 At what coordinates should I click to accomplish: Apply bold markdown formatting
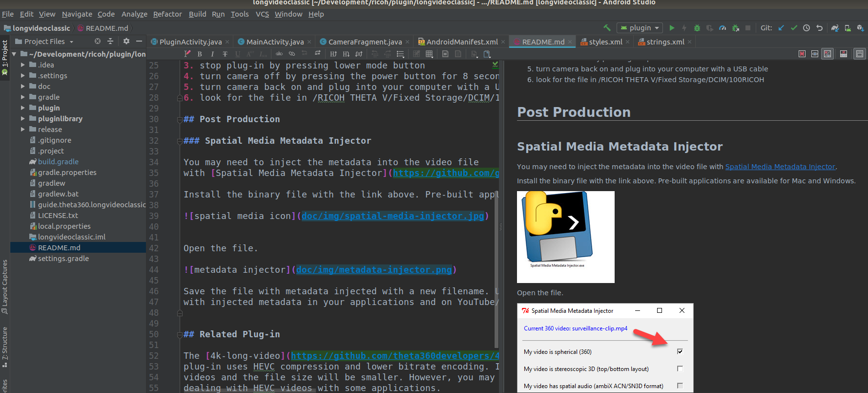pyautogui.click(x=200, y=54)
